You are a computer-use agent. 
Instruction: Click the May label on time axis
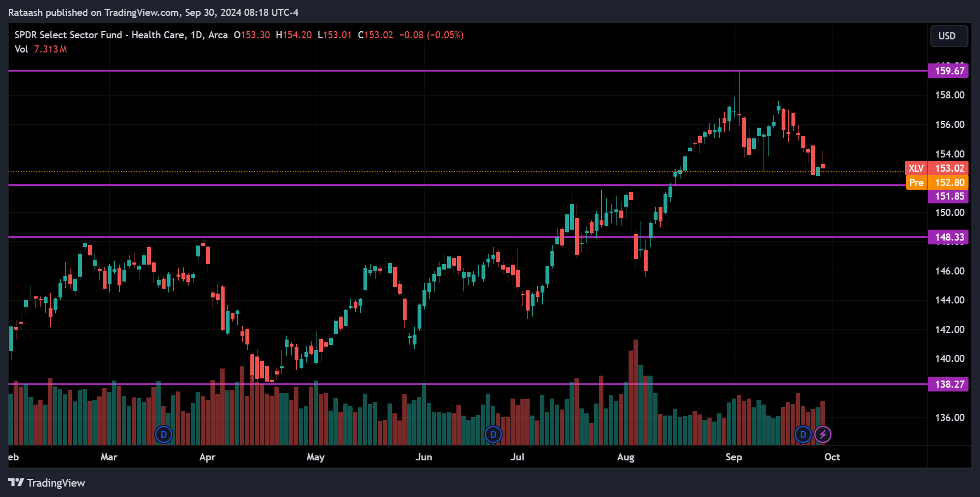[315, 457]
